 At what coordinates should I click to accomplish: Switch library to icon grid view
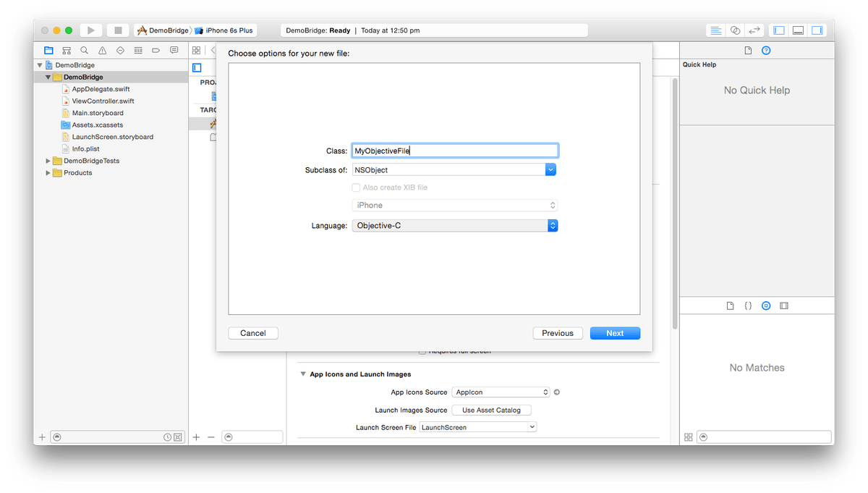689,437
